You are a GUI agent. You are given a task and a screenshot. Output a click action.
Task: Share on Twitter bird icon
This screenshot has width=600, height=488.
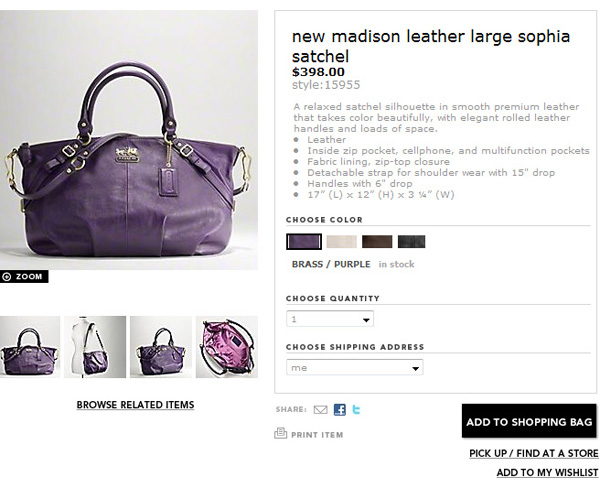pos(356,410)
